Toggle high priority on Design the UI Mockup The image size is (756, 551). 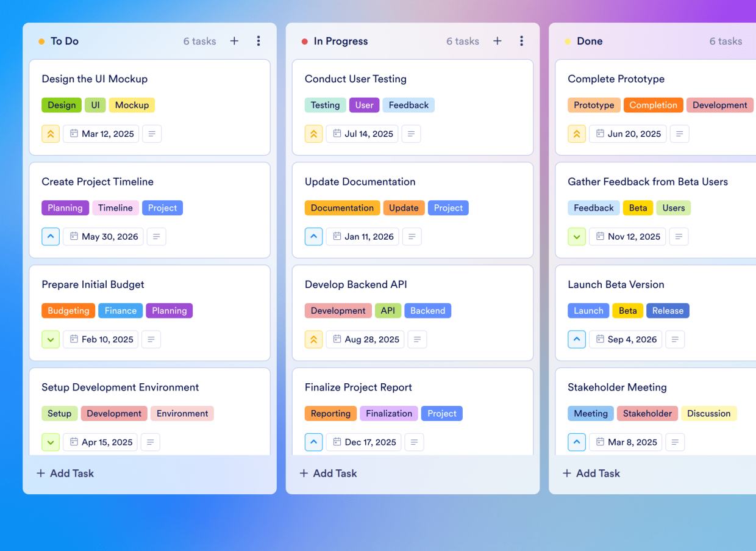coord(51,133)
